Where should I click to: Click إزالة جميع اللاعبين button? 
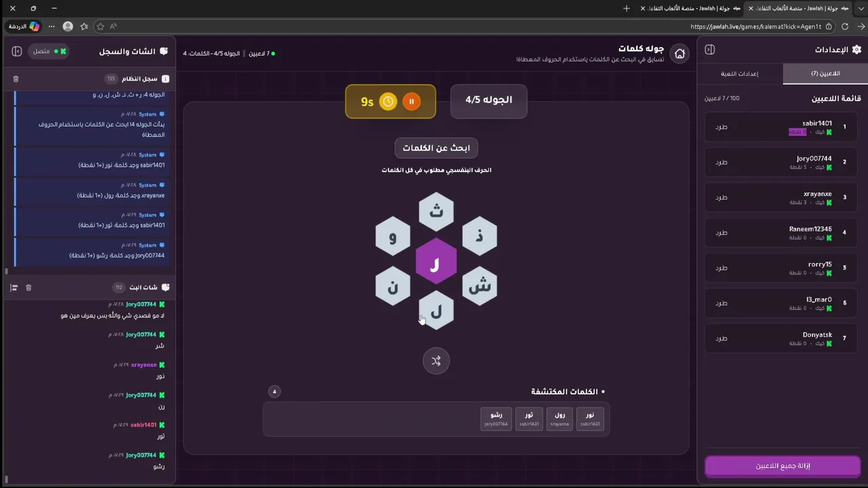(783, 466)
